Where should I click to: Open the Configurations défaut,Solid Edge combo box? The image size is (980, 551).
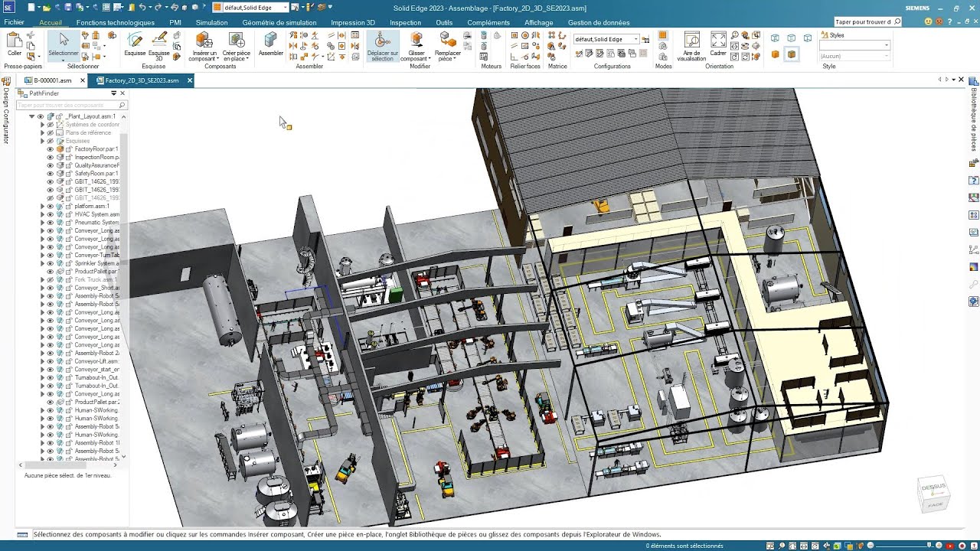coord(606,39)
